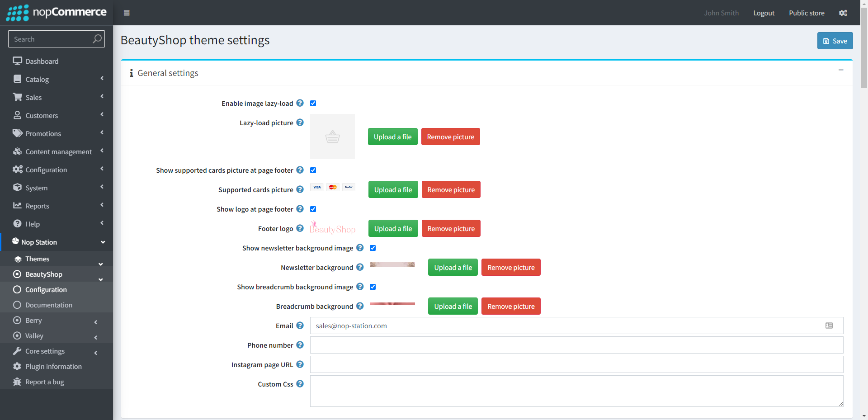Screen dimensions: 868x420
Task: Click help icon next to Instagram page URL
Action: (x=300, y=364)
